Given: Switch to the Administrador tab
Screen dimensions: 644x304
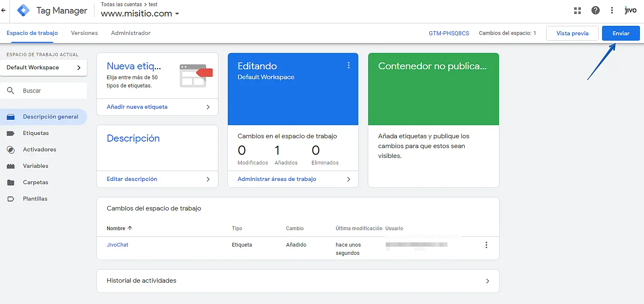Looking at the screenshot, I should (131, 33).
